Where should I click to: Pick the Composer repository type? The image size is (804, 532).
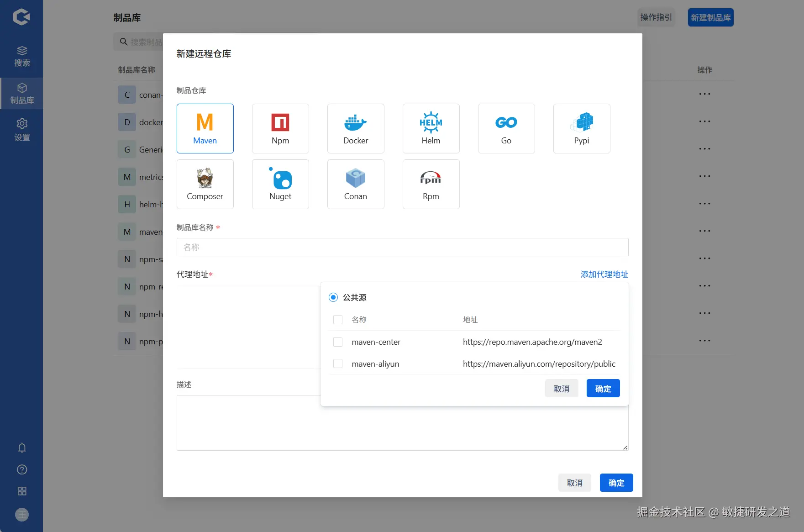(x=205, y=184)
